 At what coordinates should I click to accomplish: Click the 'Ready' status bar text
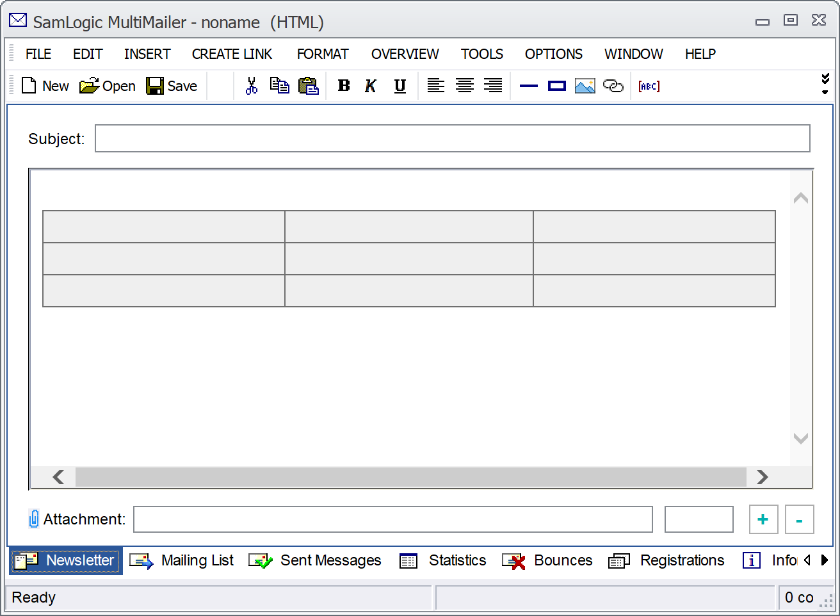[34, 597]
